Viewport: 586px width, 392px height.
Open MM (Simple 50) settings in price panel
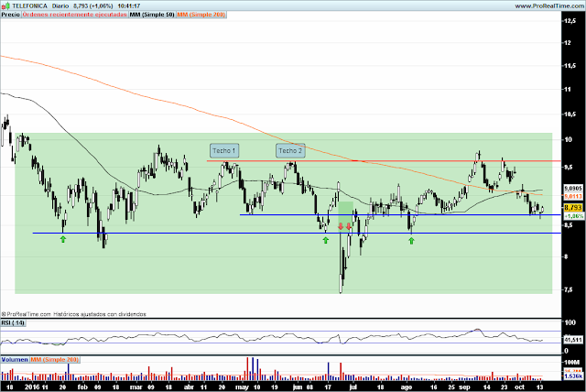(152, 15)
